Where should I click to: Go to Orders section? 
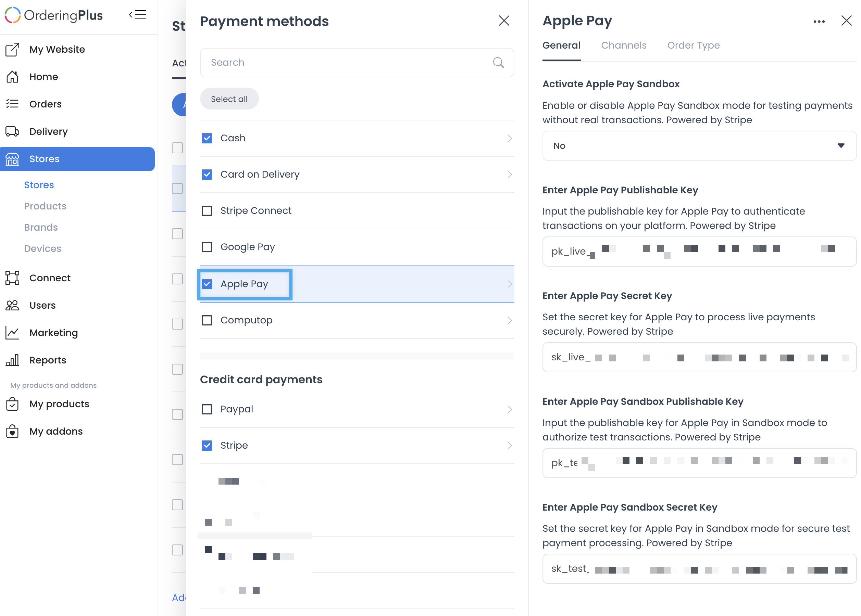coord(45,104)
